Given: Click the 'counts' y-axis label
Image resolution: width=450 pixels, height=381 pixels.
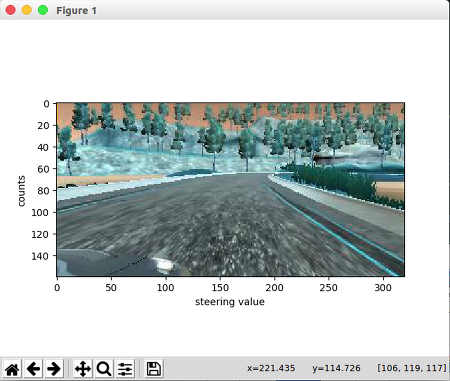Looking at the screenshot, I should coord(21,191).
